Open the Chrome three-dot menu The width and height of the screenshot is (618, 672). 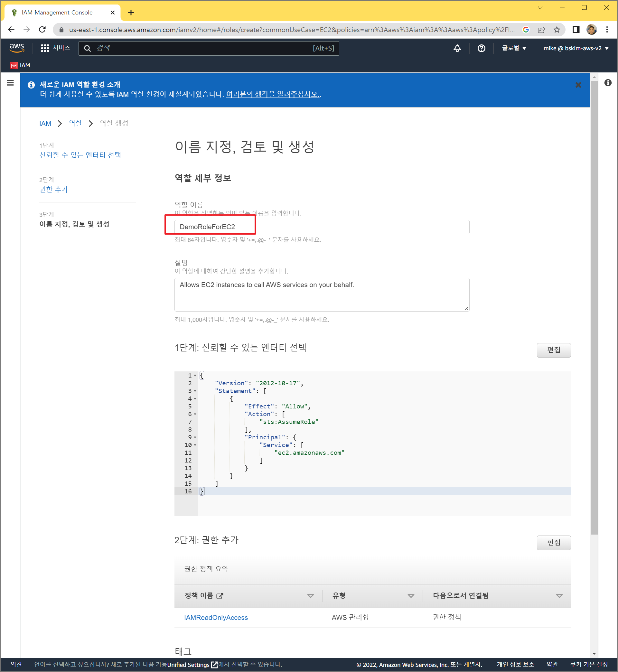tap(607, 29)
